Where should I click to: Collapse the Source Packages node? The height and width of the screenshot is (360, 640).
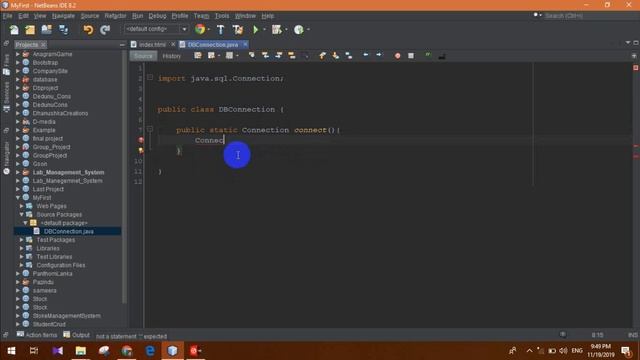tap(22, 214)
